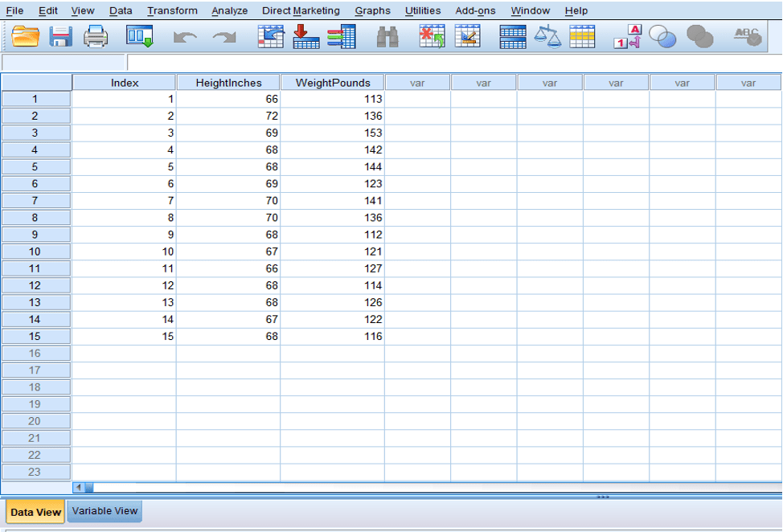Screen dimensions: 783x532
Task: Select the Find toolbar icon
Action: pyautogui.click(x=387, y=36)
